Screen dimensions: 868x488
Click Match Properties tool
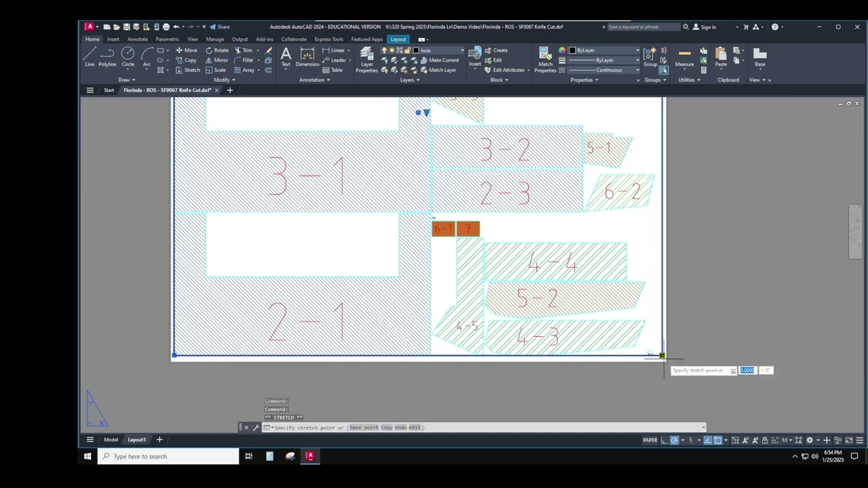tap(545, 59)
